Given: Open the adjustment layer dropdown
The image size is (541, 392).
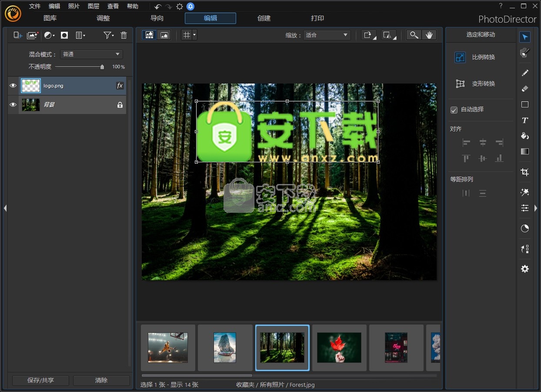Looking at the screenshot, I should click(49, 36).
